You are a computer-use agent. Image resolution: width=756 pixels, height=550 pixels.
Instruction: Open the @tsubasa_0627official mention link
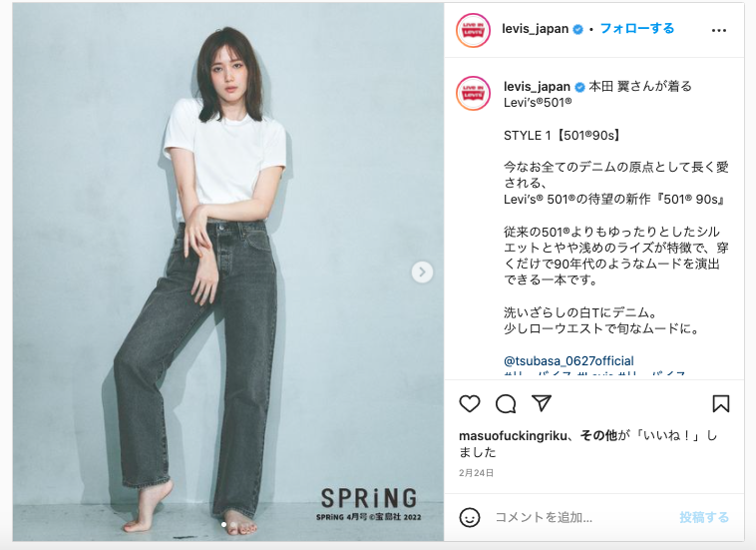pyautogui.click(x=568, y=361)
